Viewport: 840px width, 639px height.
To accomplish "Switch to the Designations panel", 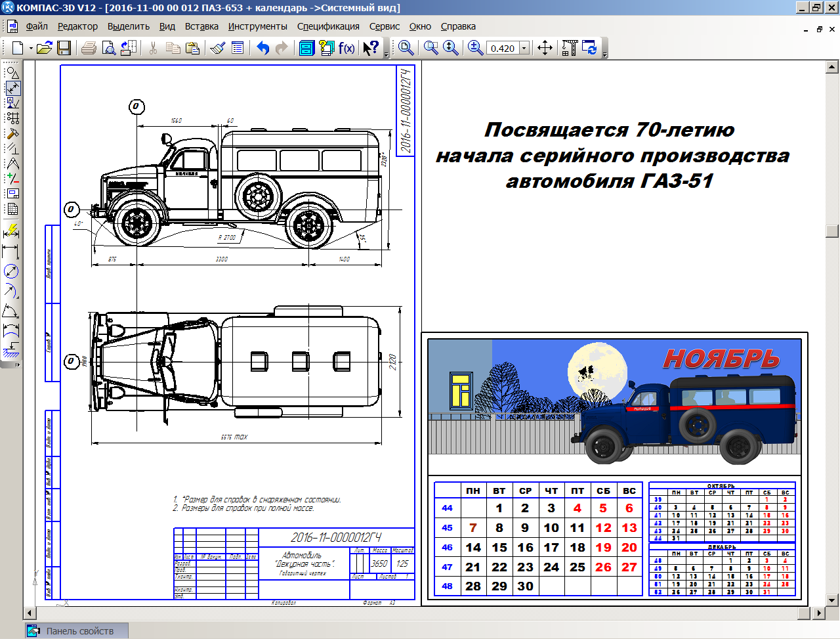I will point(12,103).
